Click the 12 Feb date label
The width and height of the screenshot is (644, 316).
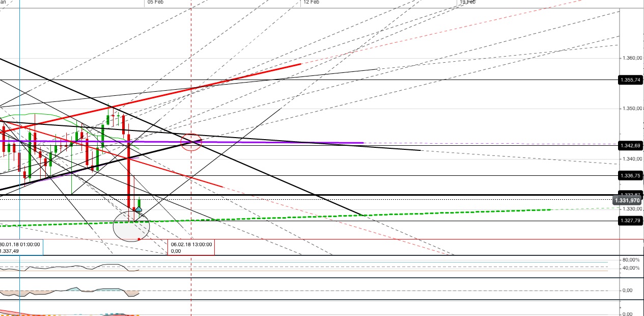pos(311,2)
